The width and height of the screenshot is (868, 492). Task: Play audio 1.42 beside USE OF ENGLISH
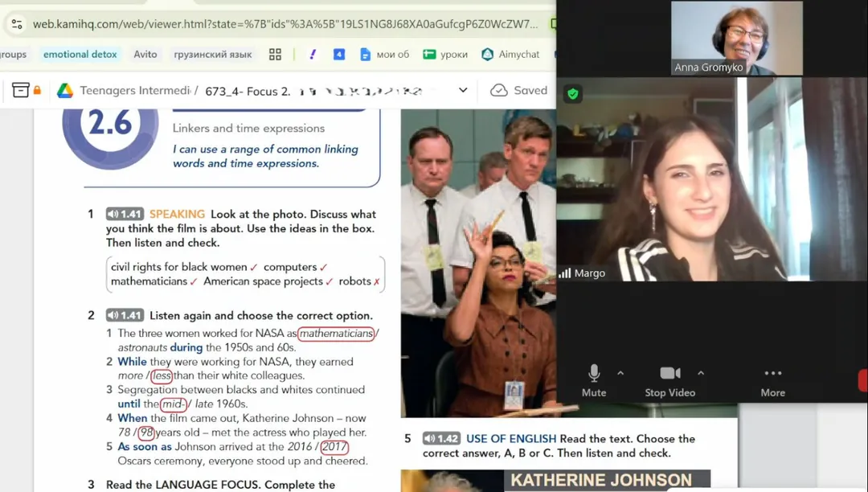coord(441,439)
